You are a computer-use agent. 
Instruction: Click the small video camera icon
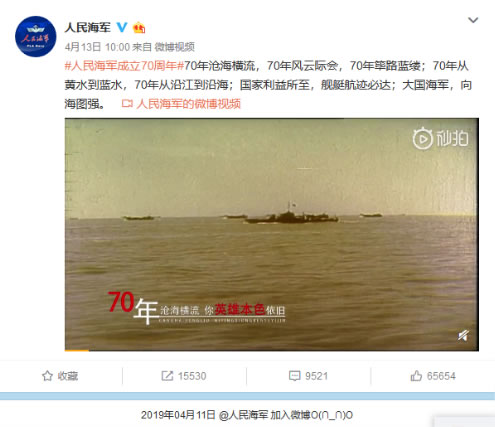(x=127, y=104)
